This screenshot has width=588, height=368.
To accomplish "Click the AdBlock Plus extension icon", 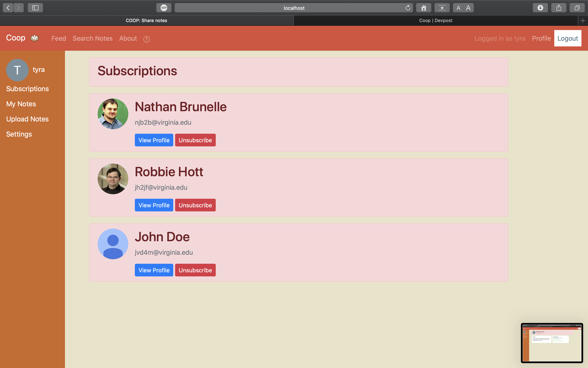I will coord(164,8).
